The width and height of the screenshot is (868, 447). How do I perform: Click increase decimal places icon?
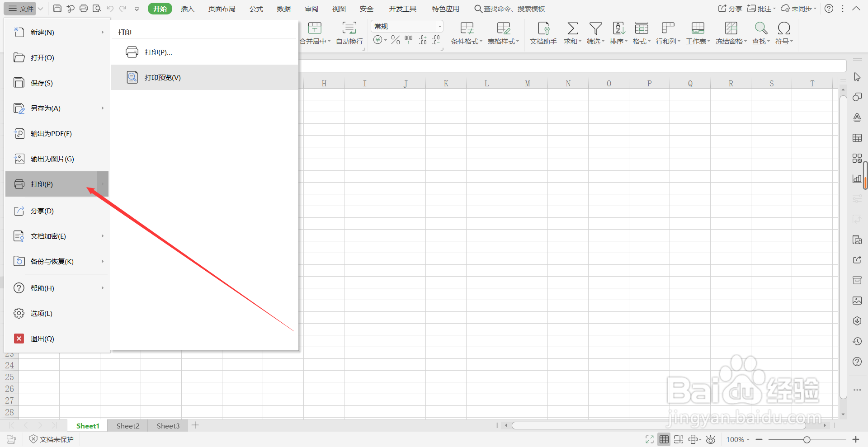tap(423, 40)
